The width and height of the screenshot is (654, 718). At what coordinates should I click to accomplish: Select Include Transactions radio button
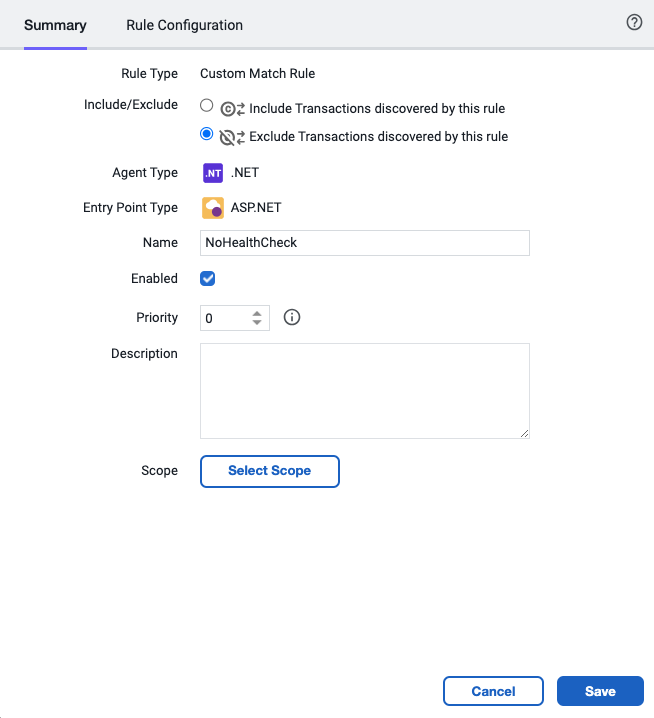pos(207,105)
